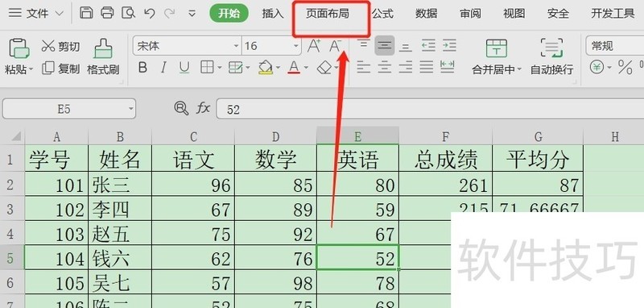Click the select-all corner triangle
The width and height of the screenshot is (644, 308).
coord(15,136)
